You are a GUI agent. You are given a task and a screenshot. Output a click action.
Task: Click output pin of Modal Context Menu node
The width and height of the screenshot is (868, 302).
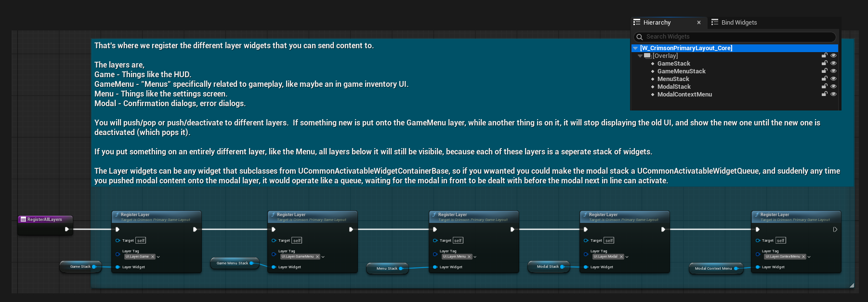[x=736, y=269]
